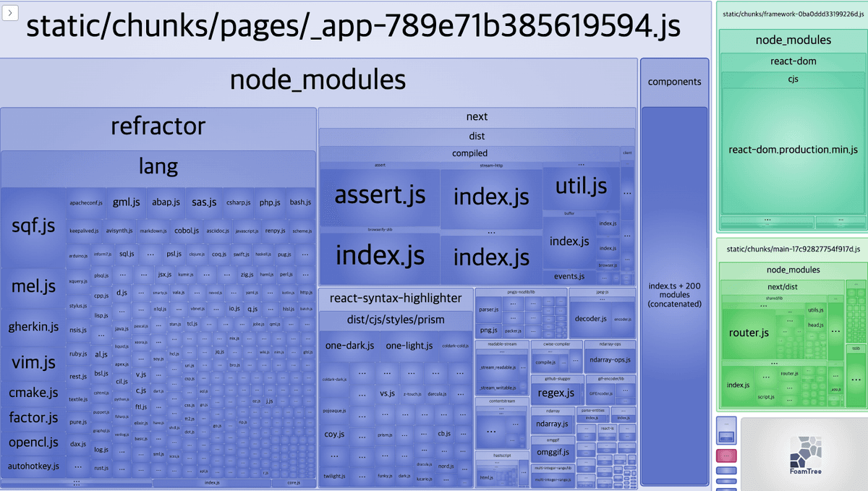Screen dimensions: 868x491
Task: Select the one-dark.js style module
Action: point(349,346)
